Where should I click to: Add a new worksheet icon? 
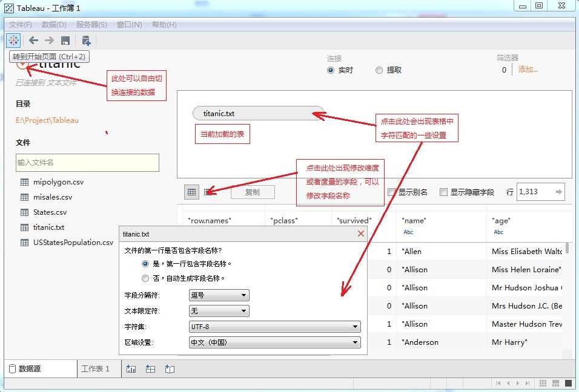[131, 369]
